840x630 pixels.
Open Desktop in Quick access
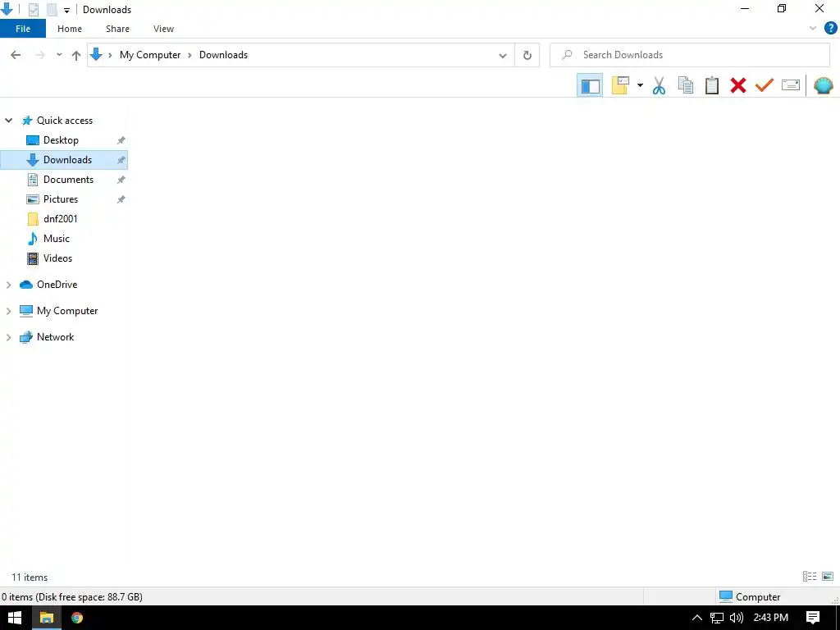[61, 140]
